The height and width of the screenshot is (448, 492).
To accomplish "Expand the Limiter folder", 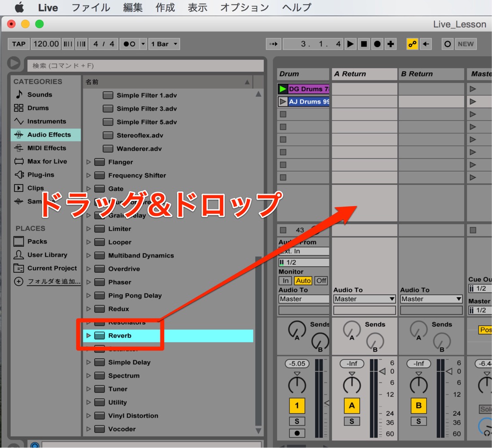I will coord(88,229).
